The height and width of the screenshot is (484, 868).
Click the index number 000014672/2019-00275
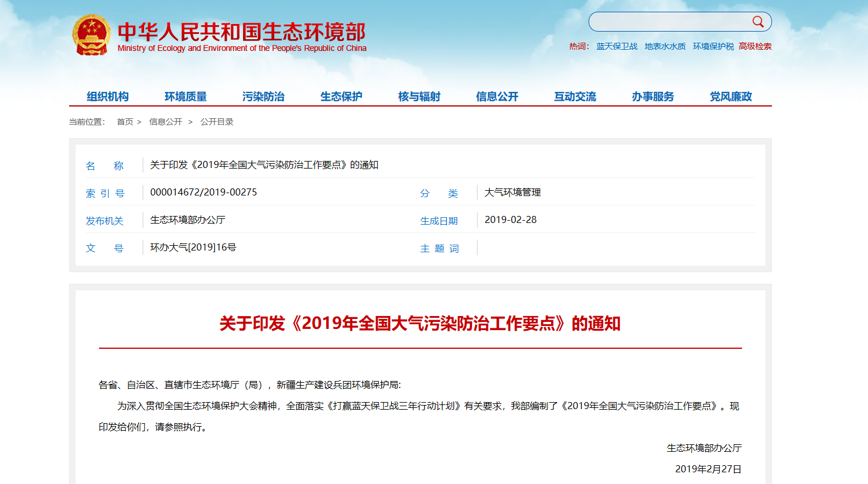coord(203,192)
